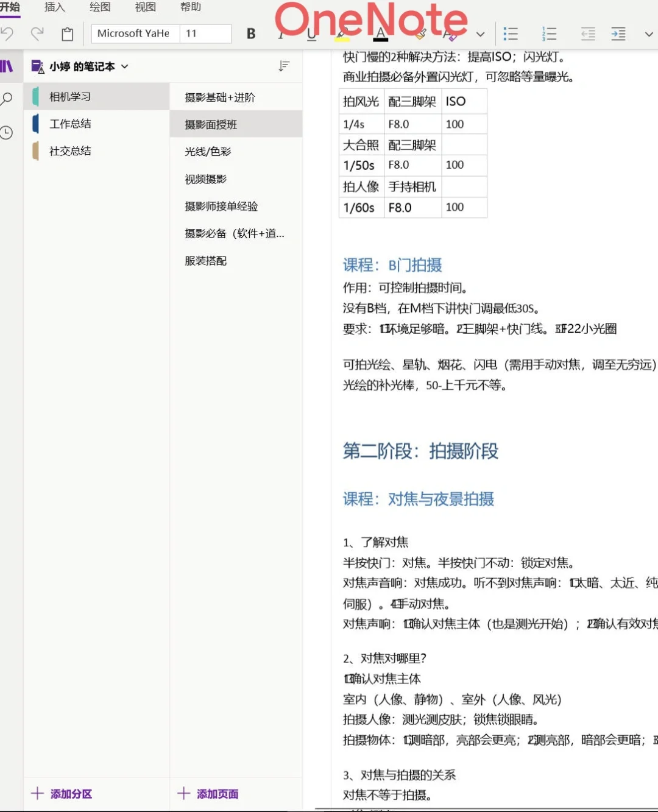The height and width of the screenshot is (812, 658).
Task: Open the 插入 menu
Action: coord(54,7)
